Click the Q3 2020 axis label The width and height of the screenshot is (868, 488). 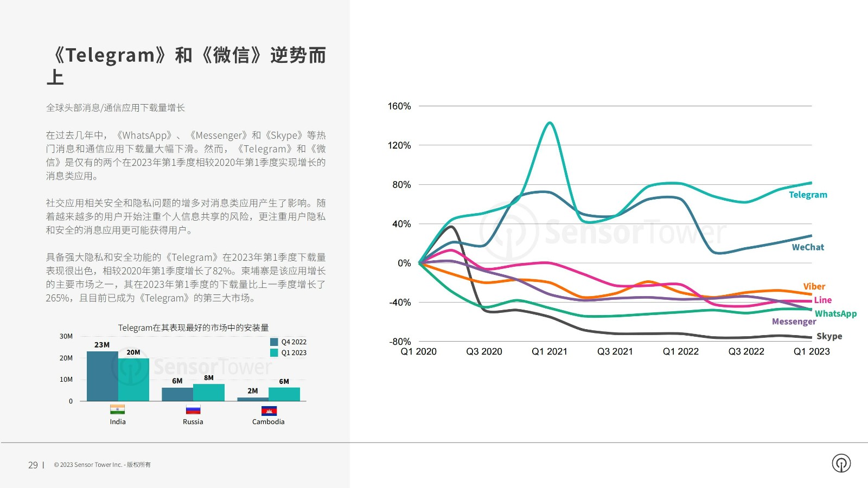[x=484, y=351]
